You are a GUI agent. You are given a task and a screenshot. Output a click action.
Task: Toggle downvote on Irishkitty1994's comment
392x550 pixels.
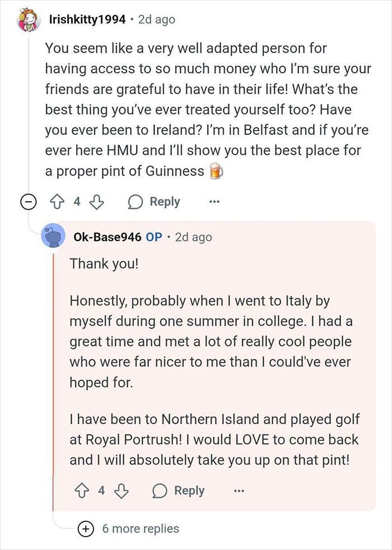tap(96, 201)
